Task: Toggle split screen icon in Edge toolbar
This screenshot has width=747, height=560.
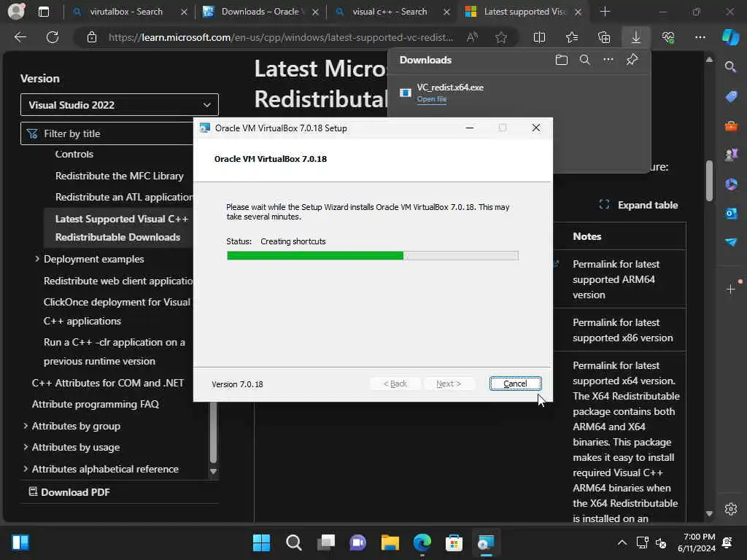Action: coord(539,37)
